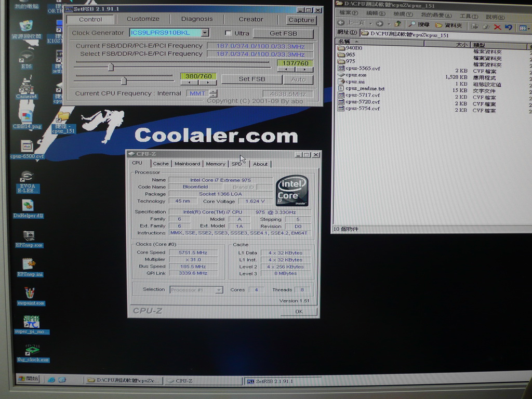Open the Back button history dropdown arrow
Image resolution: width=532 pixels, height=399 pixels.
370,23
